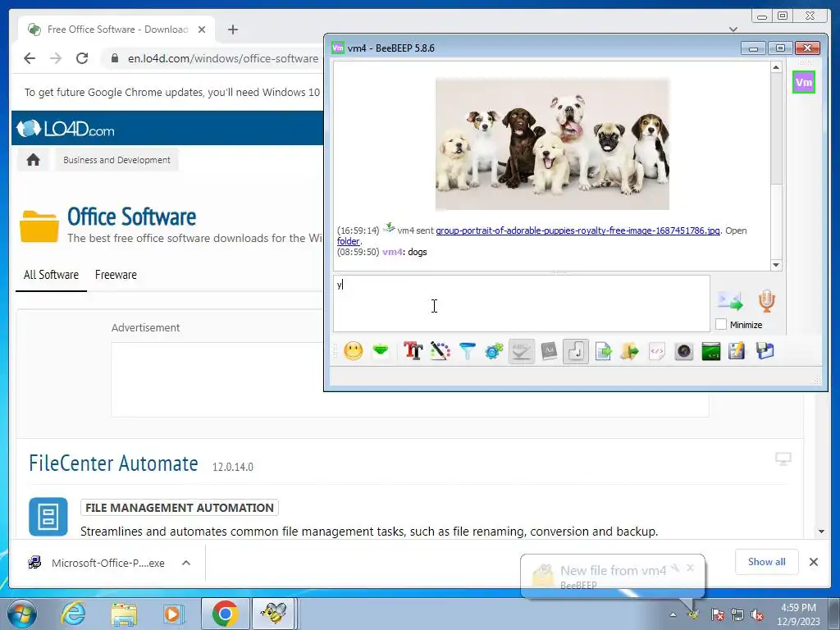The image size is (840, 630).
Task: Open the puppies jpg file link
Action: pyautogui.click(x=577, y=231)
